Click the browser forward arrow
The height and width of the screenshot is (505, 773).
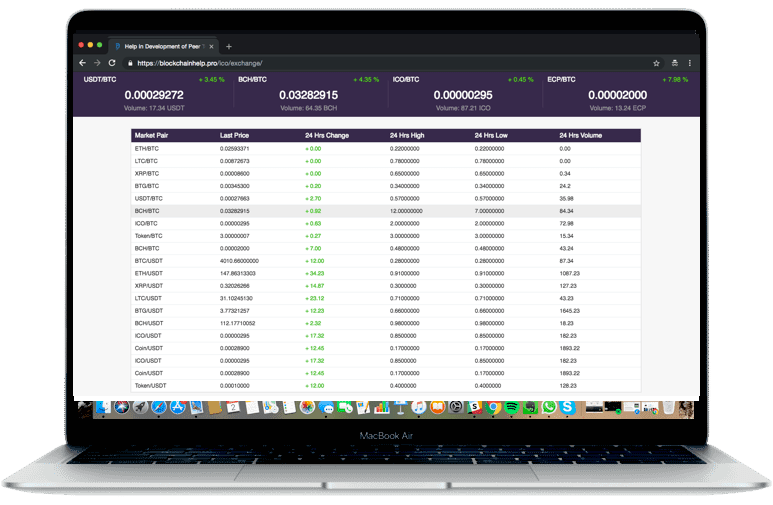[97, 62]
